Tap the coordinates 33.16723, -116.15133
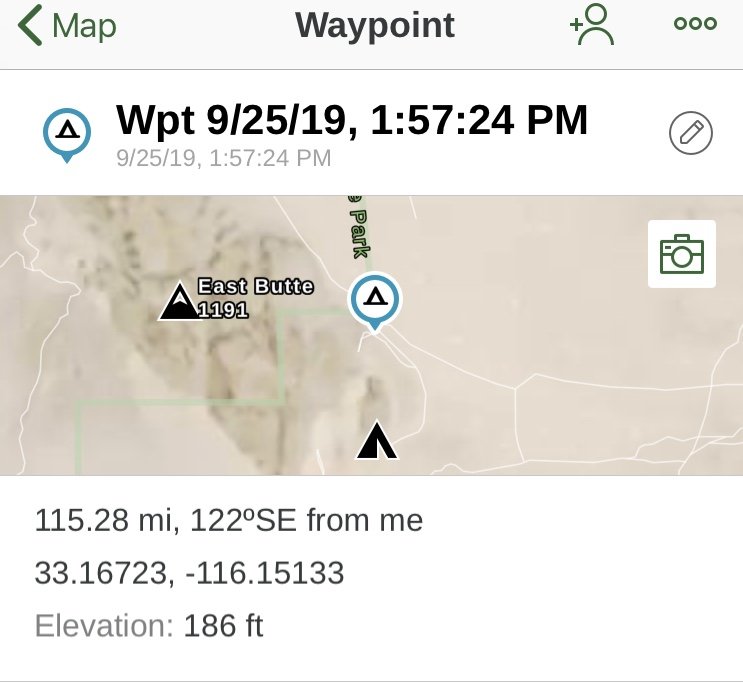 point(189,573)
